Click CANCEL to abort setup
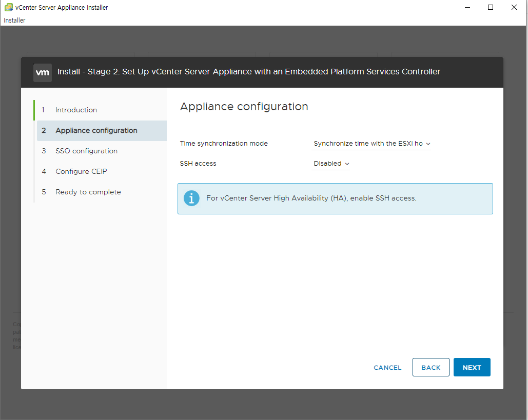Image resolution: width=528 pixels, height=420 pixels. point(387,368)
